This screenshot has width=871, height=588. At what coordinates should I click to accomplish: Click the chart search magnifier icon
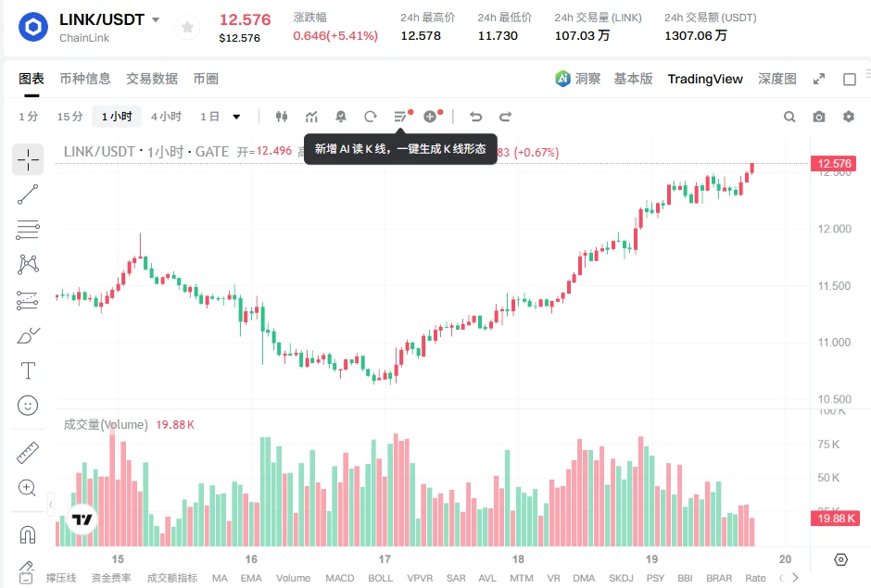tap(789, 117)
